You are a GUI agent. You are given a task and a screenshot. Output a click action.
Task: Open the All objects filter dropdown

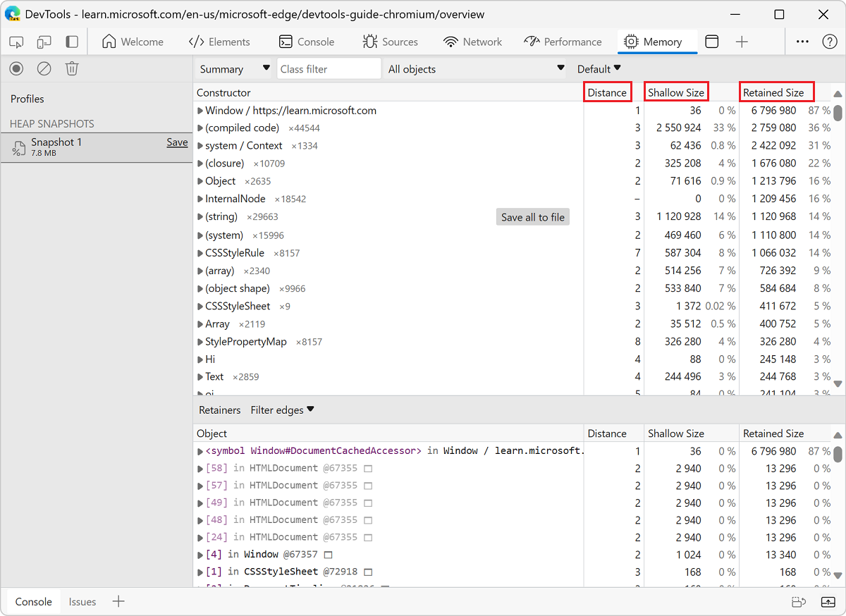474,68
